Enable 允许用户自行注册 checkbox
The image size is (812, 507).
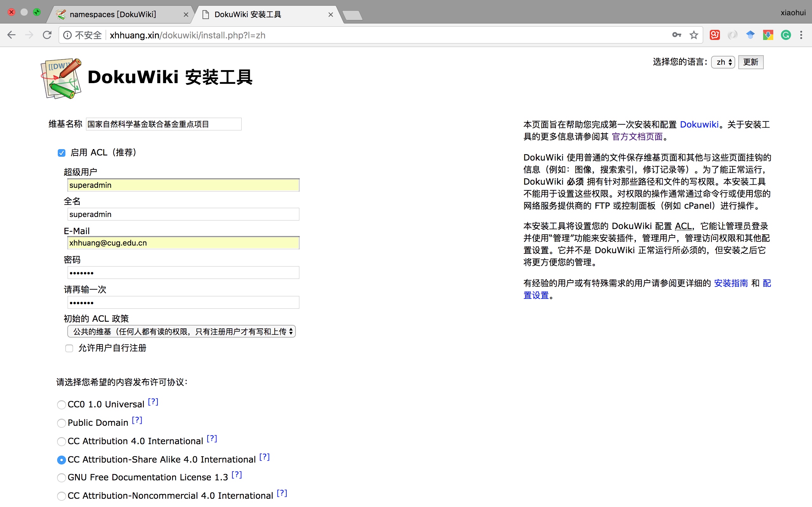(69, 348)
